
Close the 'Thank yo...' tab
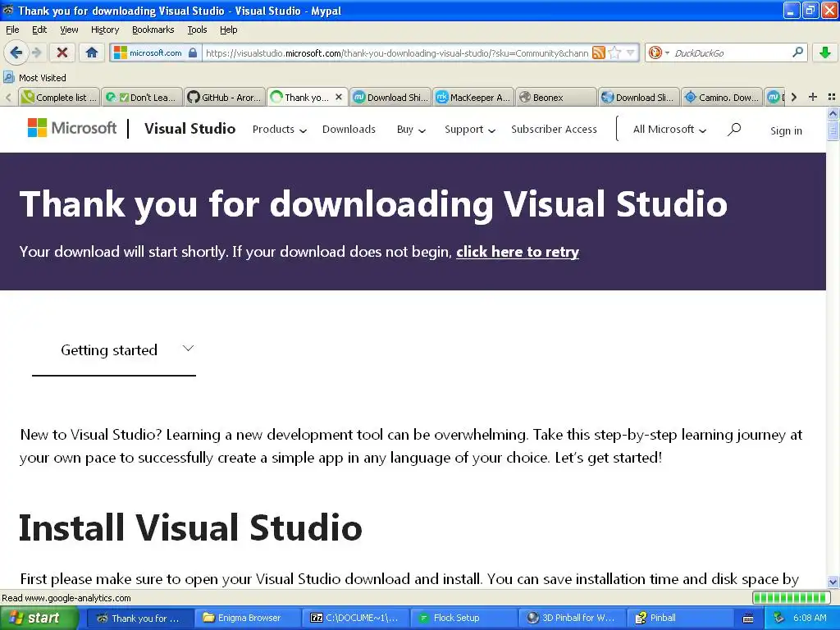click(339, 97)
